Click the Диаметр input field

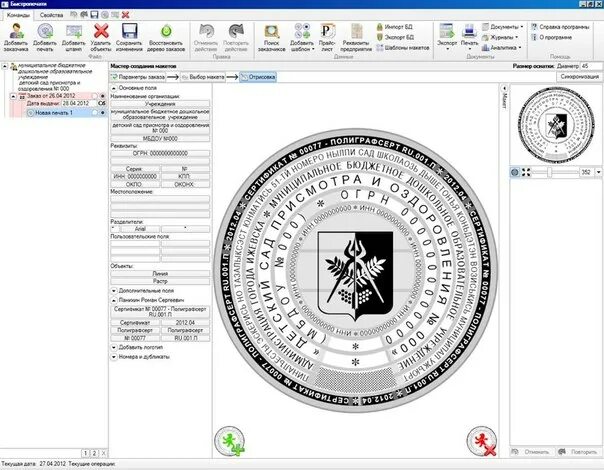591,66
